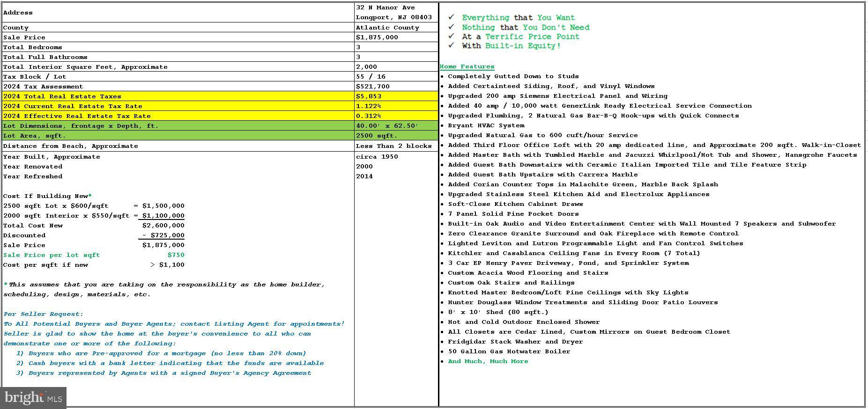Select the green 'Lot Area, sqft.' cell

coord(178,136)
